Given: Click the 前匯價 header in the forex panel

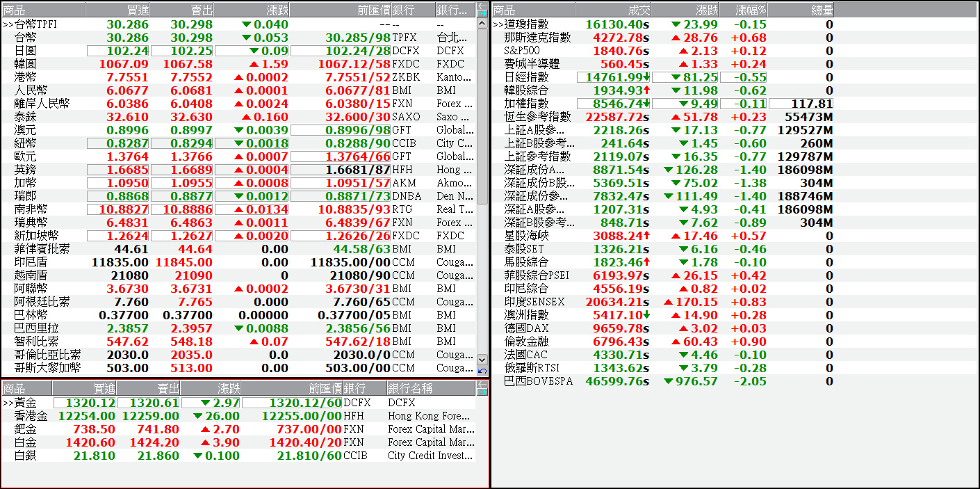Looking at the screenshot, I should [x=341, y=10].
